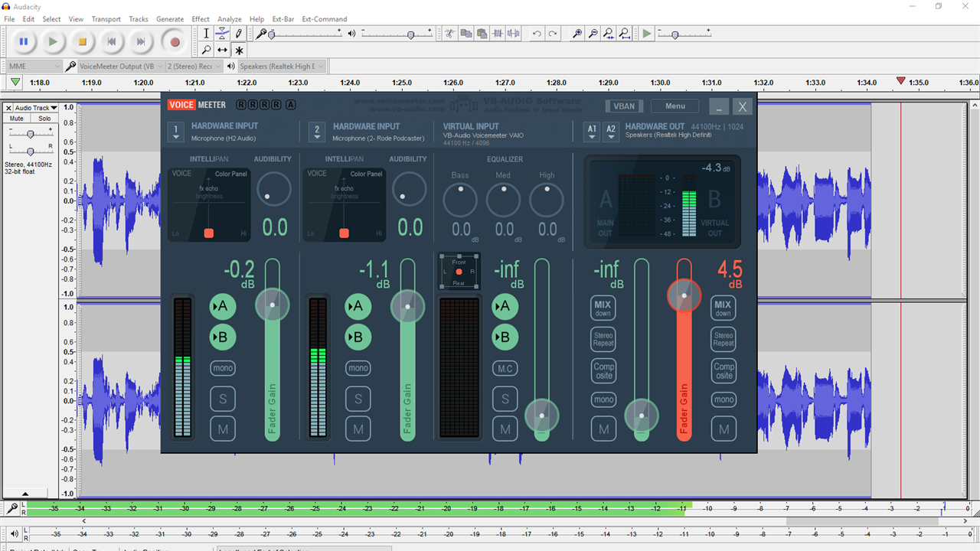Click the Fit Project zoom icon
This screenshot has height=551, width=980.
625,34
